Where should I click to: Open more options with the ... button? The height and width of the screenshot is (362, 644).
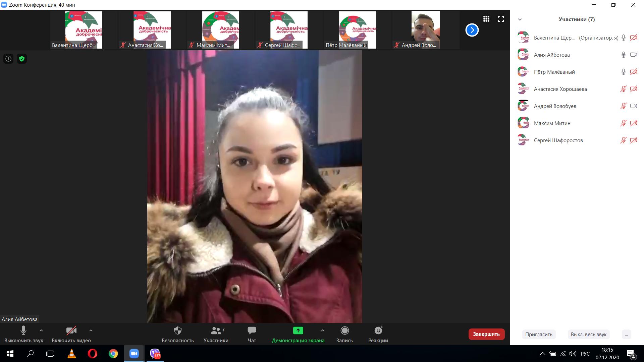tap(626, 334)
